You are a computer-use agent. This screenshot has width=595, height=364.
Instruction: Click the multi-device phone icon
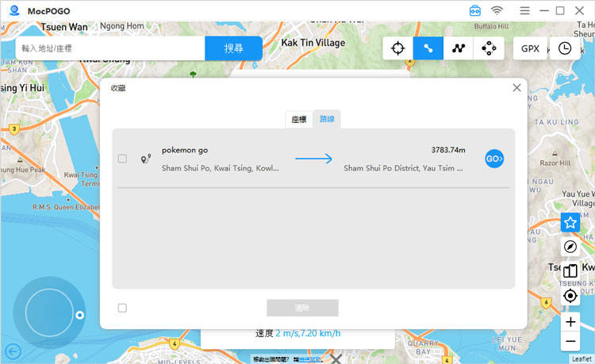570,271
